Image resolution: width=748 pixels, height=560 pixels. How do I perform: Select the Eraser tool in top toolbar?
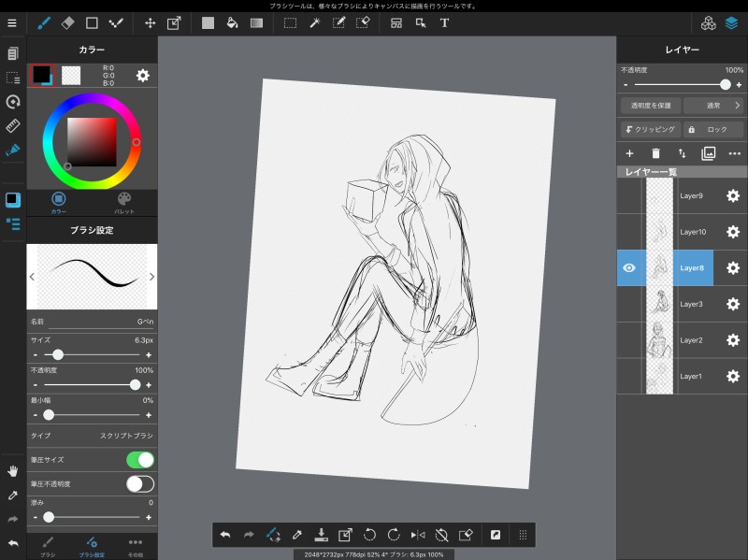click(x=68, y=22)
